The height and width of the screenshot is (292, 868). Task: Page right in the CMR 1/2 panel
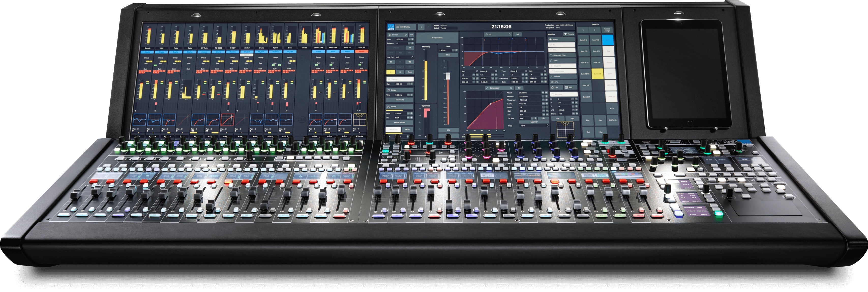pyautogui.click(x=595, y=30)
